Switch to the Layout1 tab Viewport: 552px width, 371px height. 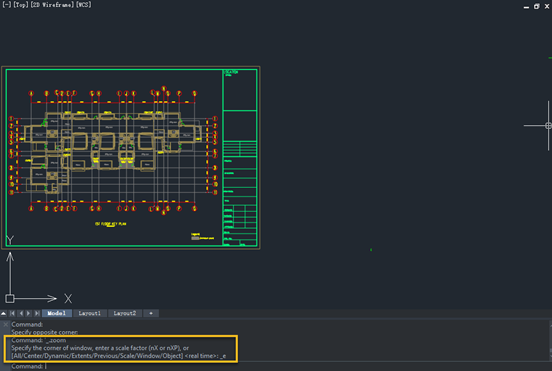(x=90, y=313)
